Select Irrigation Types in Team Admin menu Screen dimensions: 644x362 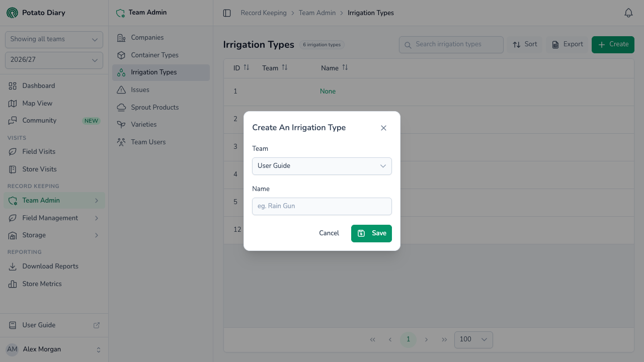161,72
